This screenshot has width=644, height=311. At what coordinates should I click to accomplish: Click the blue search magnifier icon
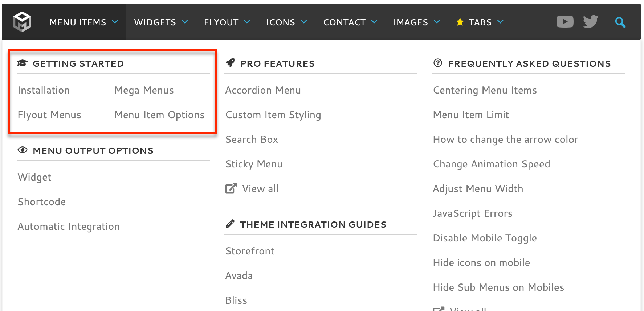click(620, 22)
